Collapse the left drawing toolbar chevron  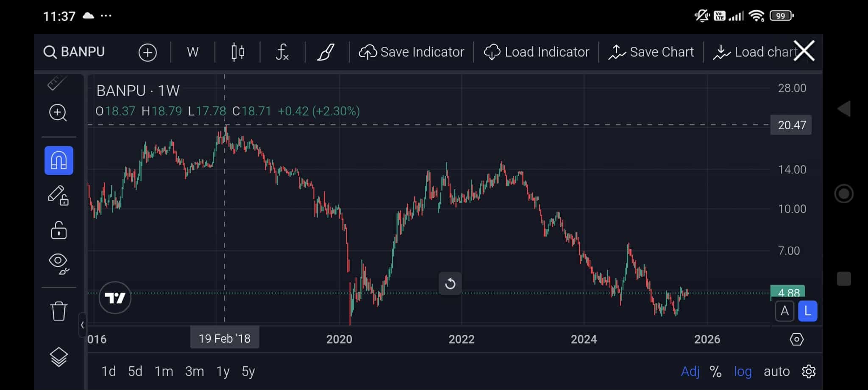[82, 325]
